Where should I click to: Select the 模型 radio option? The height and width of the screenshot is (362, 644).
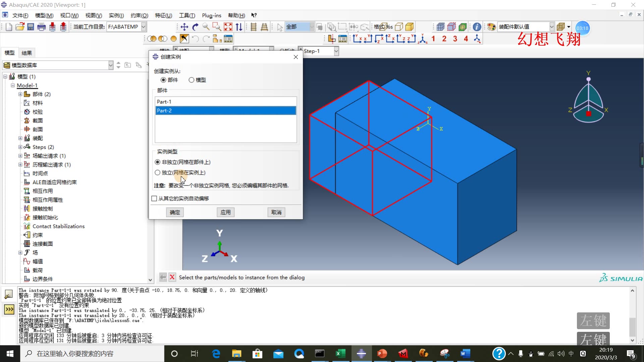tap(192, 80)
